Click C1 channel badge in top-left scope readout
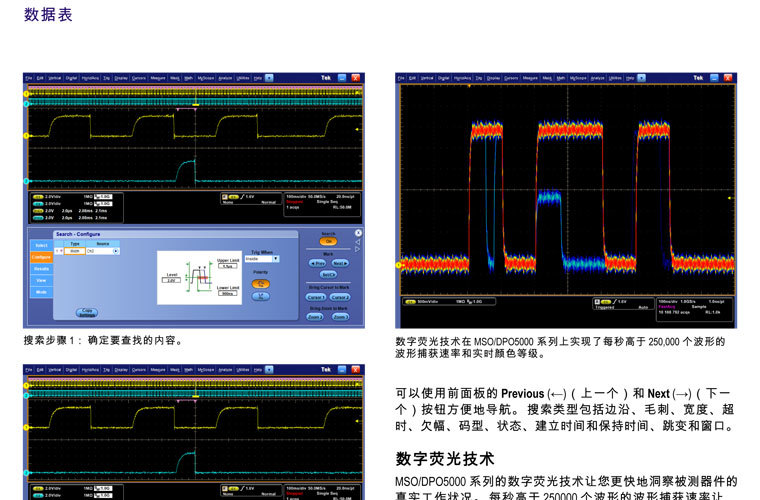 pos(38,197)
